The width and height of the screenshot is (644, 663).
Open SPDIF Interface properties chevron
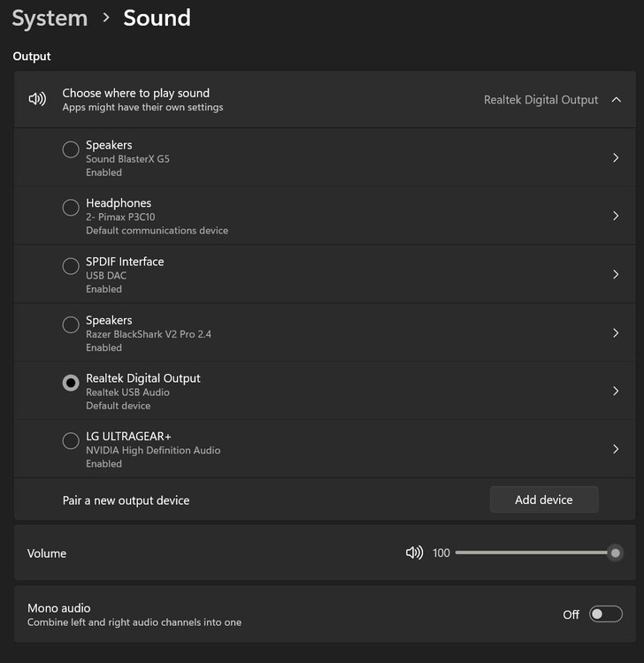tap(616, 274)
